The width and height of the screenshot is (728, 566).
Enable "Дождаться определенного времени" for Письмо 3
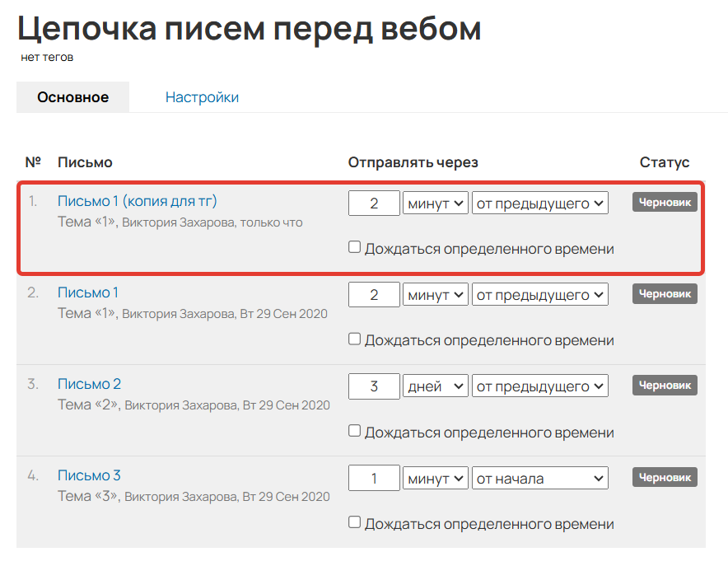pyautogui.click(x=354, y=523)
